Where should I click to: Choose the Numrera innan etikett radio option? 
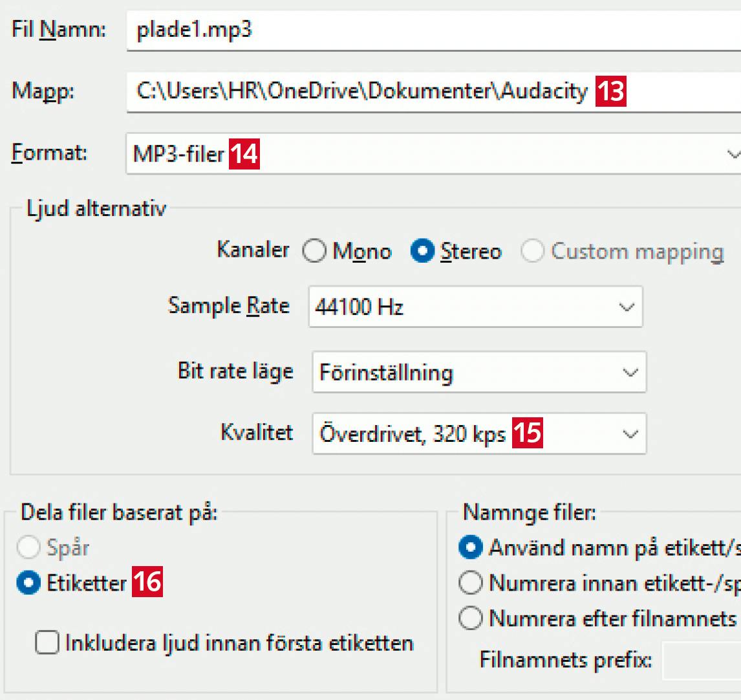(471, 583)
